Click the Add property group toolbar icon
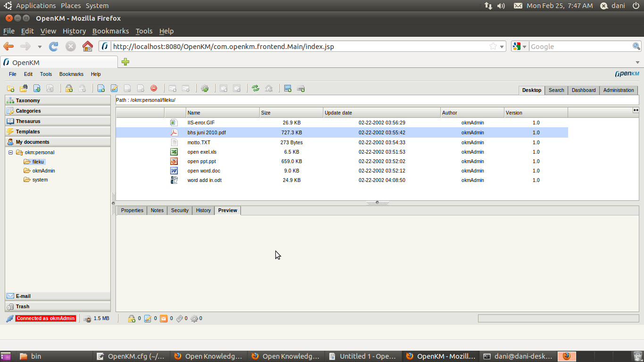The width and height of the screenshot is (644, 362). click(x=173, y=88)
